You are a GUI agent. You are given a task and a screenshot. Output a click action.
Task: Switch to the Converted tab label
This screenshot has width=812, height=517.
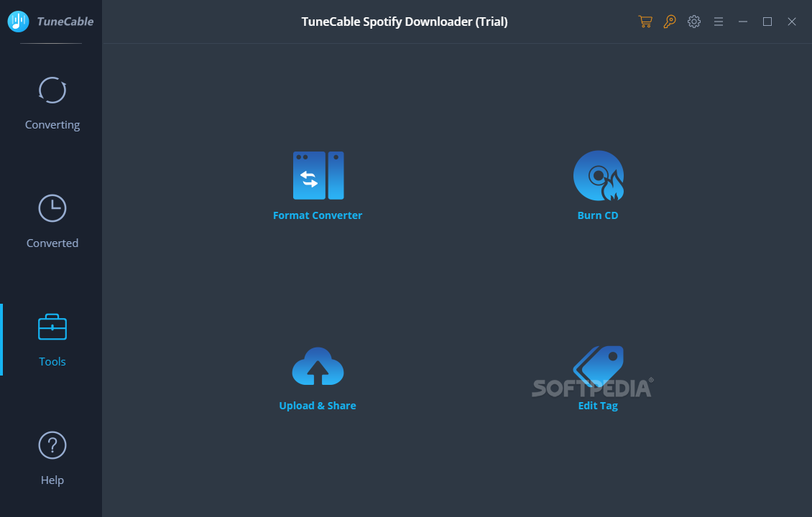point(52,243)
